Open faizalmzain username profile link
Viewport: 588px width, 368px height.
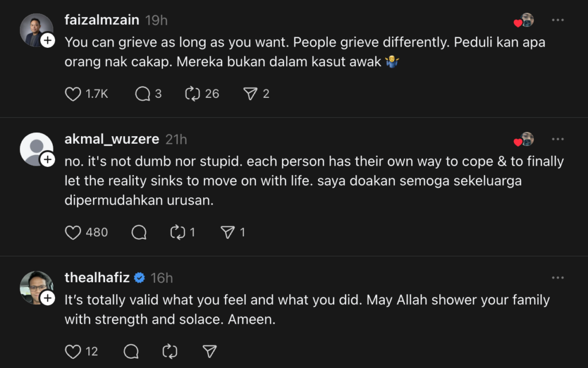click(x=102, y=20)
